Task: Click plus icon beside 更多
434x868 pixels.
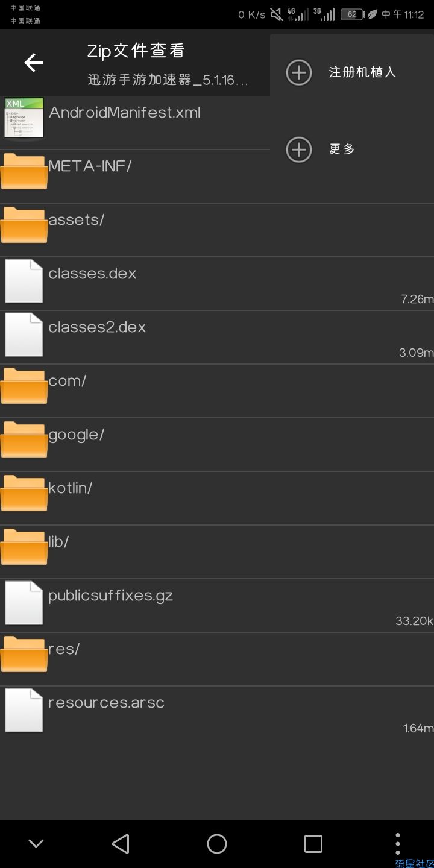Action: [299, 149]
